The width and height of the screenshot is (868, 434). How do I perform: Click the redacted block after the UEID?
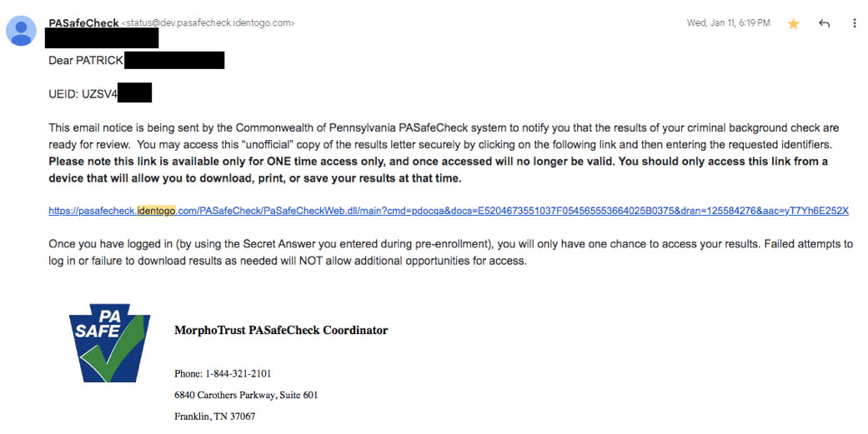134,92
